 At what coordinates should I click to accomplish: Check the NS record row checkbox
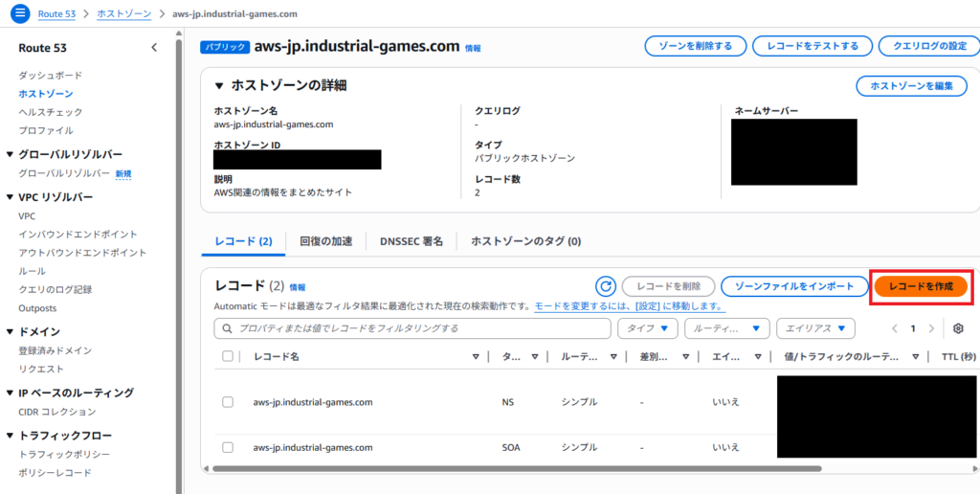[228, 402]
